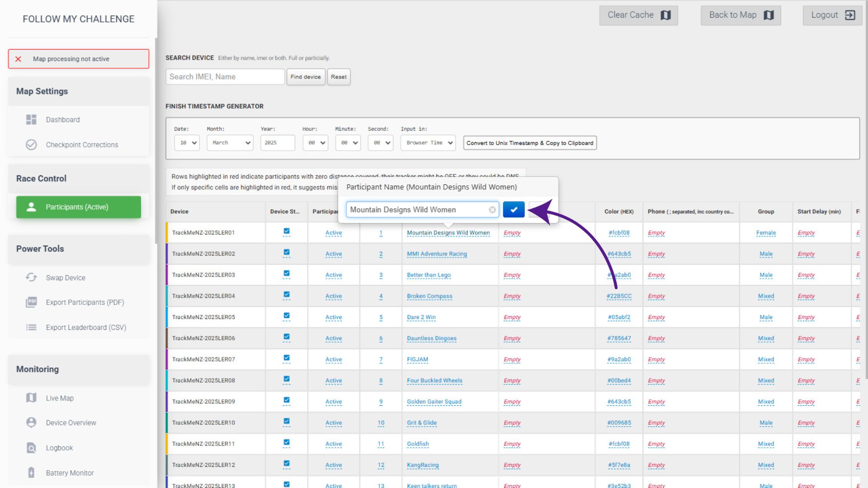This screenshot has width=868, height=488.
Task: Open Live Map under Monitoring
Action: coord(59,398)
